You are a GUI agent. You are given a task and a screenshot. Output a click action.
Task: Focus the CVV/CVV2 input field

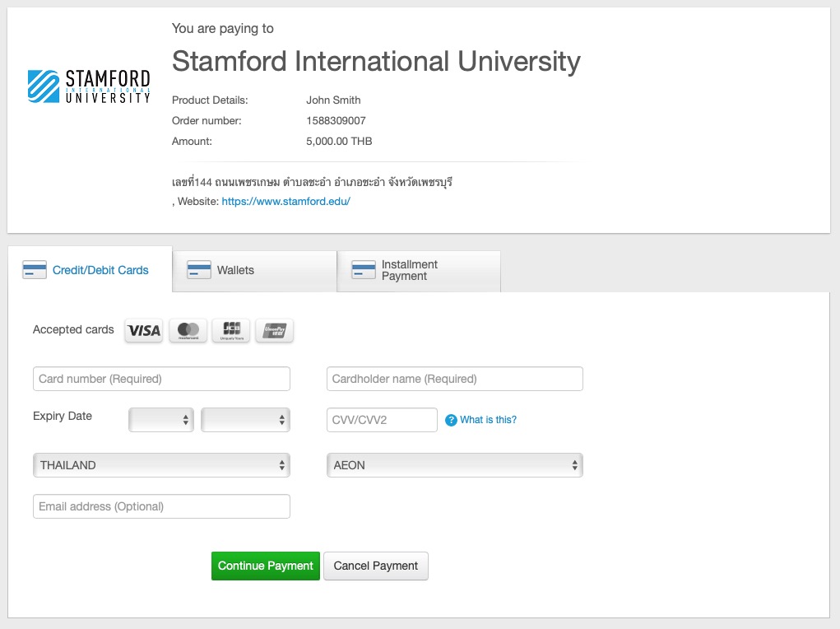(382, 420)
